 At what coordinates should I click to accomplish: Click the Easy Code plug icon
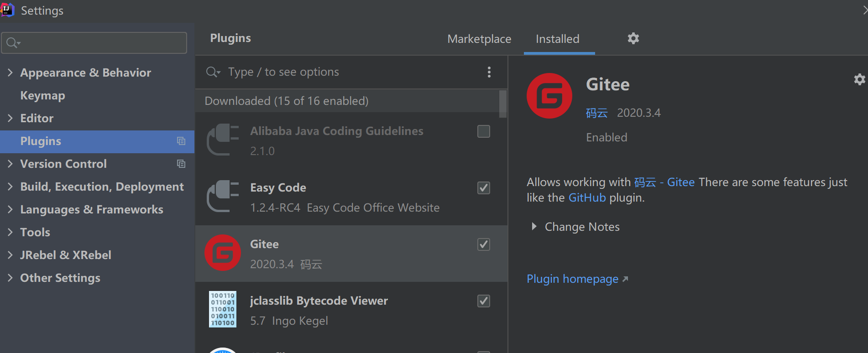223,196
